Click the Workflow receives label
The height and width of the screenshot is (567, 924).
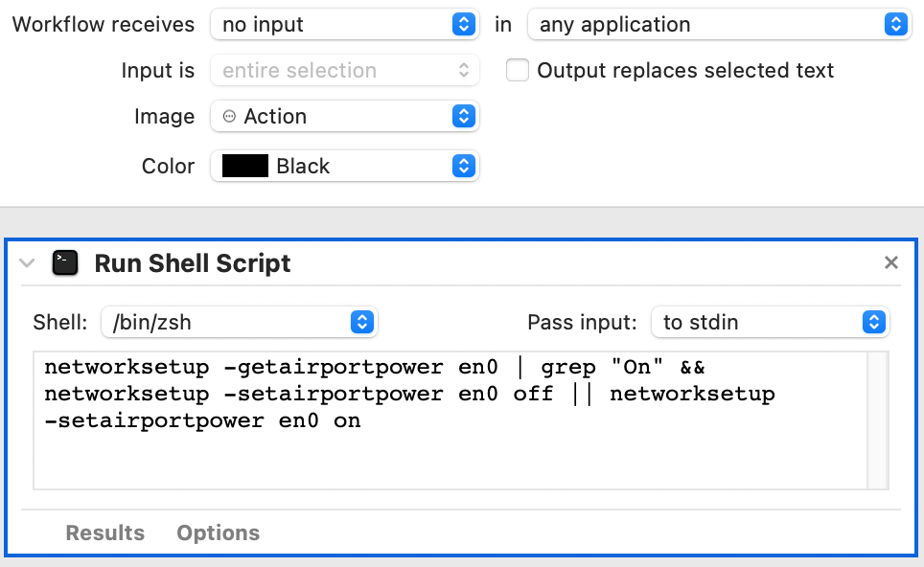point(103,25)
